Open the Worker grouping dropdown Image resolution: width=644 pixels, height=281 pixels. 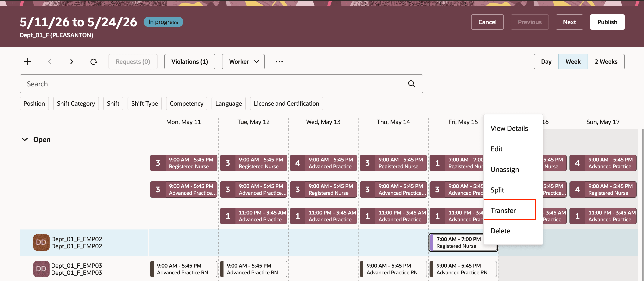243,62
